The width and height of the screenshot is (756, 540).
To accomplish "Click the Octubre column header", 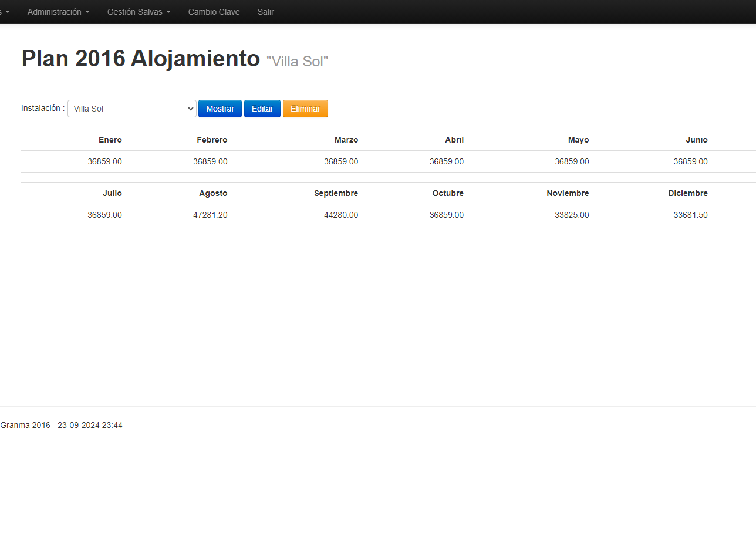I will [x=448, y=193].
